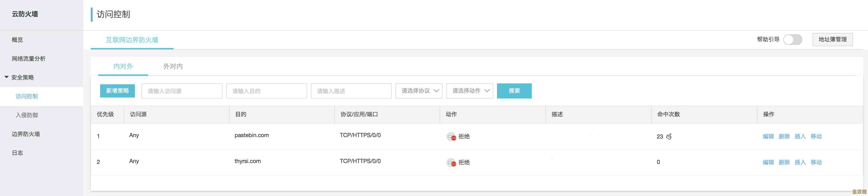Image resolution: width=868 pixels, height=196 pixels.
Task: Open 网络流量分析 in the sidebar
Action: [x=29, y=59]
